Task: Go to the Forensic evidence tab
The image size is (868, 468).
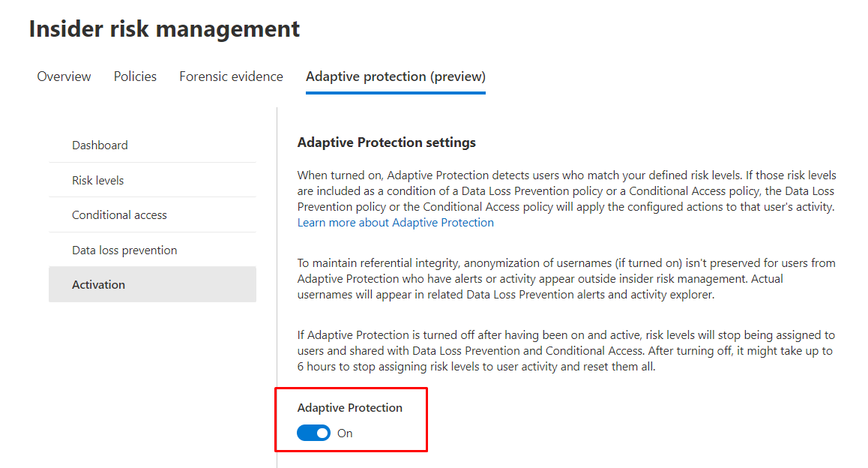Action: [x=231, y=76]
